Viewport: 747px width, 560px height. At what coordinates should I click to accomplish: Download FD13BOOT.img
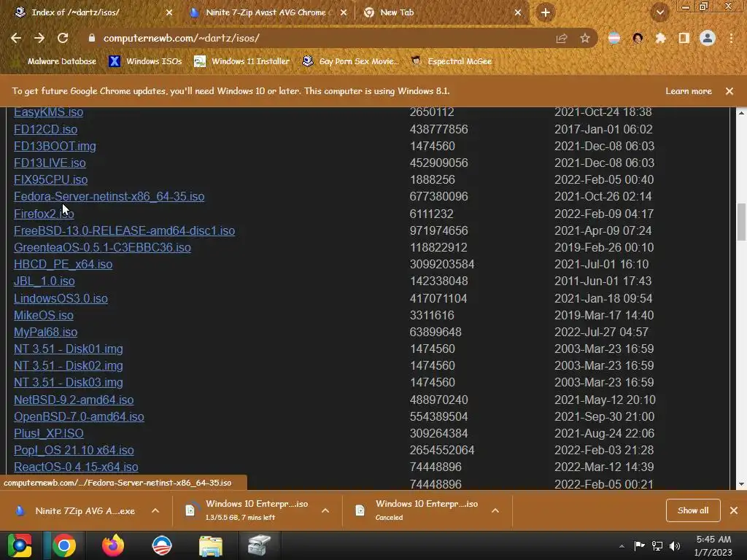[55, 146]
